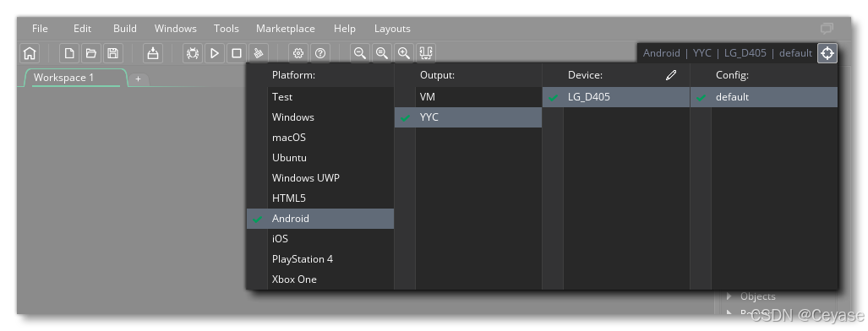Open the File menu
This screenshot has height=331, width=868.
40,28
